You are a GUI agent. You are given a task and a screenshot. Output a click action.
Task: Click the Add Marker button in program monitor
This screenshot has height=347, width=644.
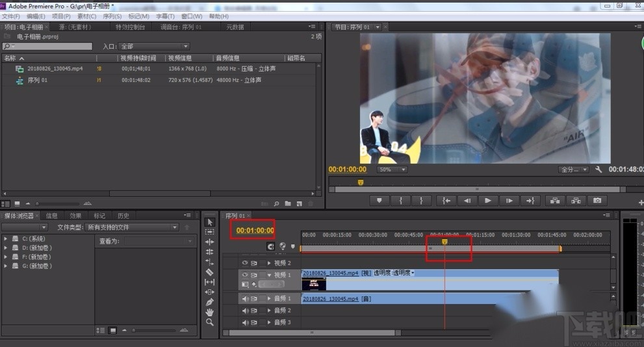point(380,201)
